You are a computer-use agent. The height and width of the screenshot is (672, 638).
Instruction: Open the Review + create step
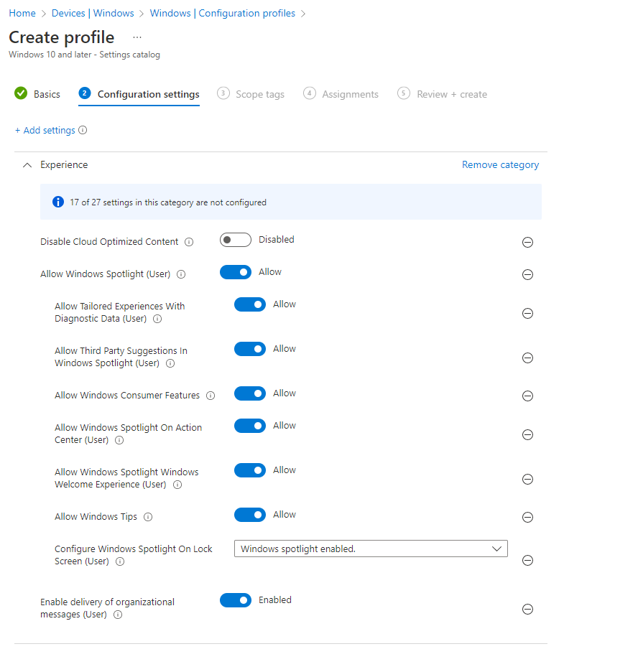click(443, 94)
